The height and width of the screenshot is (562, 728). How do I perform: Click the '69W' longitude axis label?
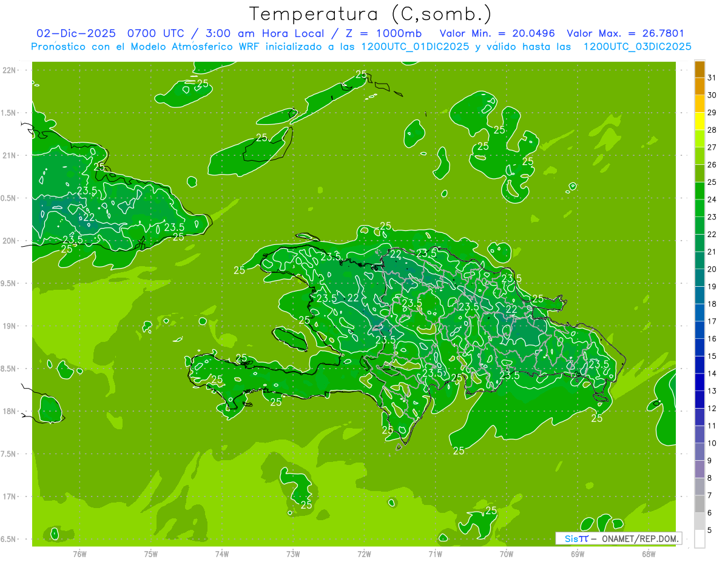(x=578, y=554)
